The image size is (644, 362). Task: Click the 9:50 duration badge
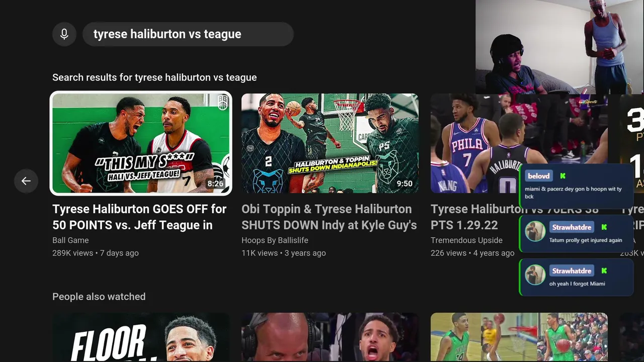(405, 184)
